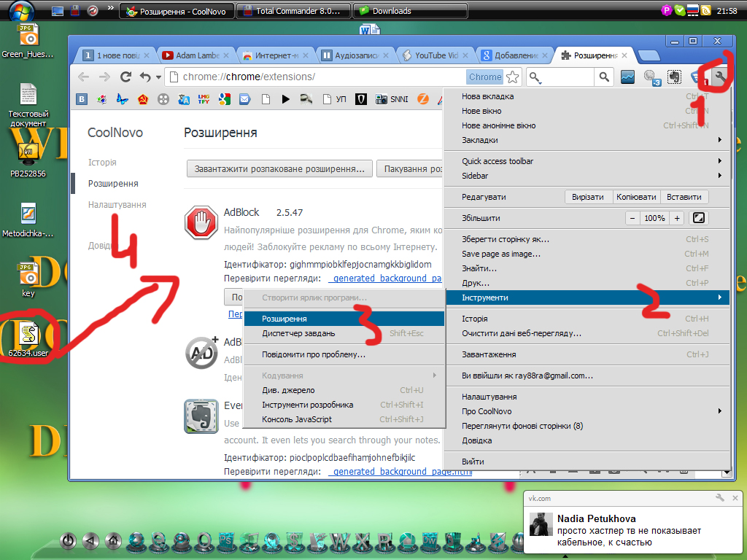Open the search engine dropdown in the search box

[535, 77]
